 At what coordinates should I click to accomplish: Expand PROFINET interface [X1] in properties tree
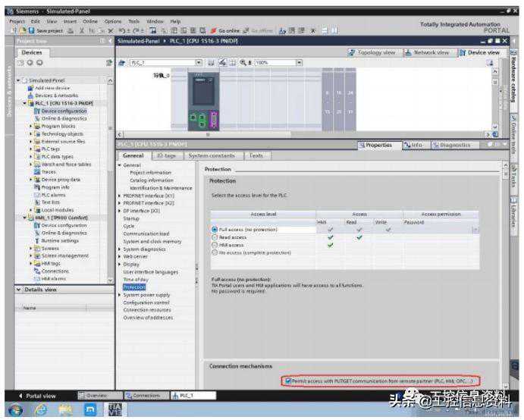click(x=119, y=195)
